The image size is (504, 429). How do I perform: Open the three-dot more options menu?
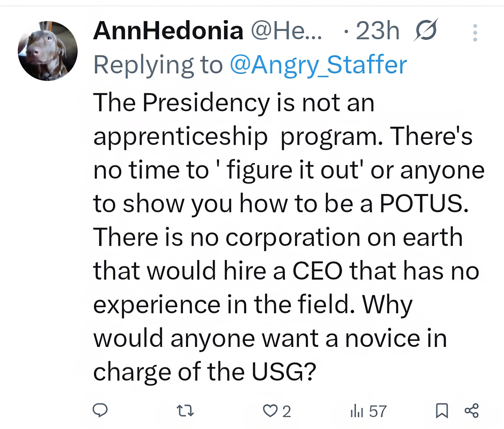click(x=475, y=33)
